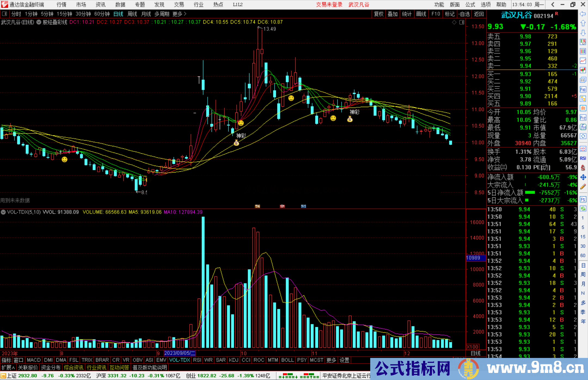Click the line chart icon in sidebar
This screenshot has height=380, width=588.
pos(583,61)
